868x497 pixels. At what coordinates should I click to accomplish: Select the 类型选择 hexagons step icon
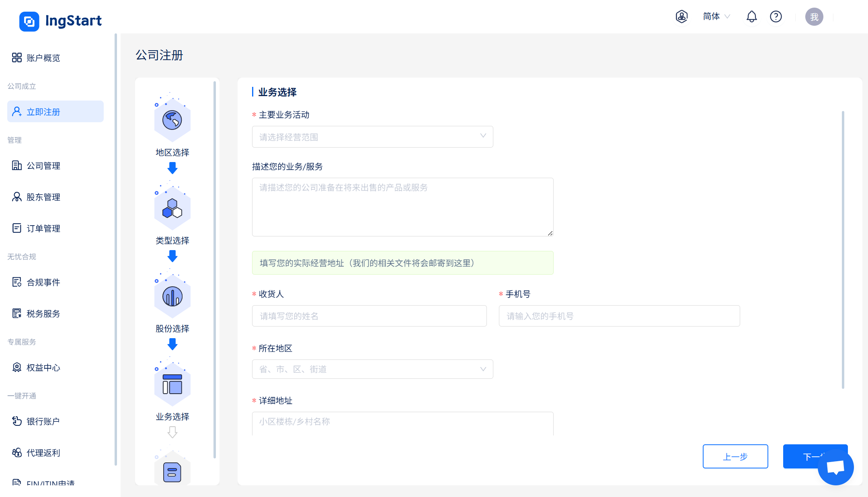172,208
